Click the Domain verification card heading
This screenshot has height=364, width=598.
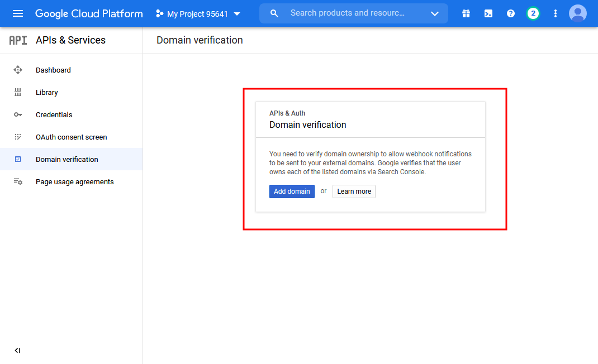coord(308,124)
